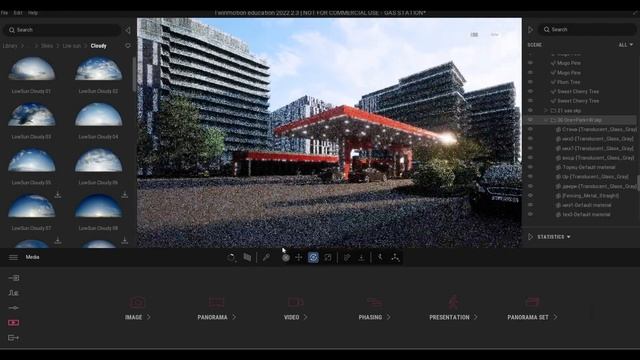640x360 pixels.
Task: Click the scene Search field
Action: coord(587,29)
